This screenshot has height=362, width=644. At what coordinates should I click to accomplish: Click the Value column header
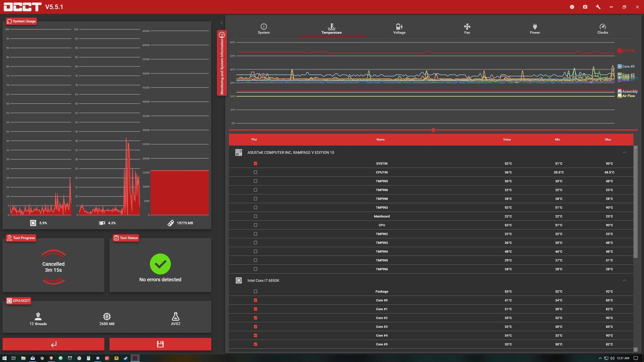click(507, 140)
